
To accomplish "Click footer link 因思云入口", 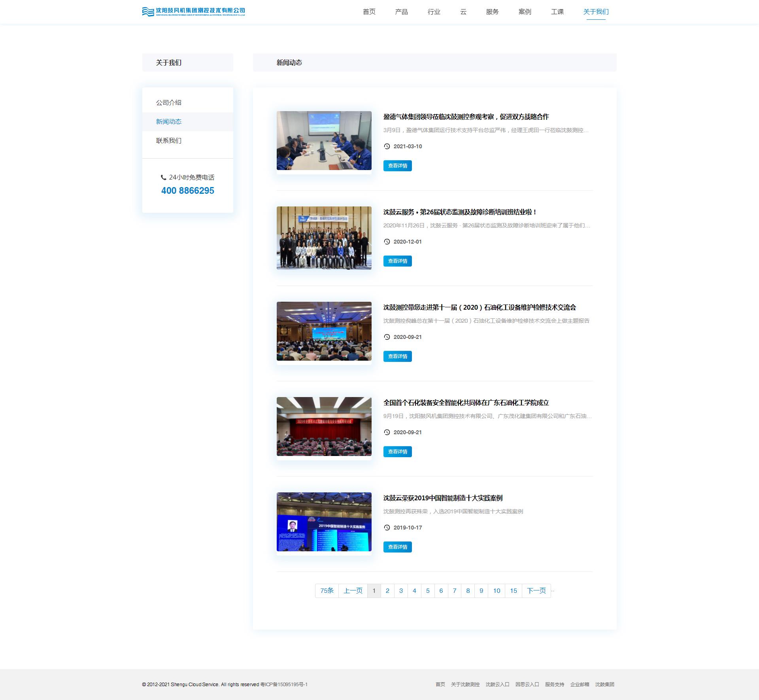I will 527,685.
